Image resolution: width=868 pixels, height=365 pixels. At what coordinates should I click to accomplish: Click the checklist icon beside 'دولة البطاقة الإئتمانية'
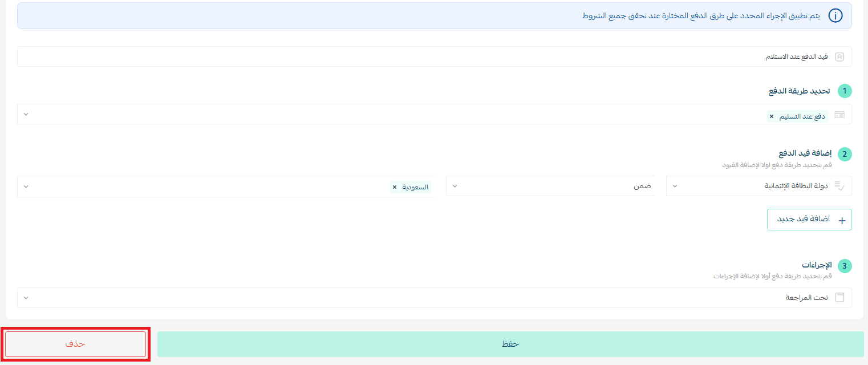coord(839,186)
